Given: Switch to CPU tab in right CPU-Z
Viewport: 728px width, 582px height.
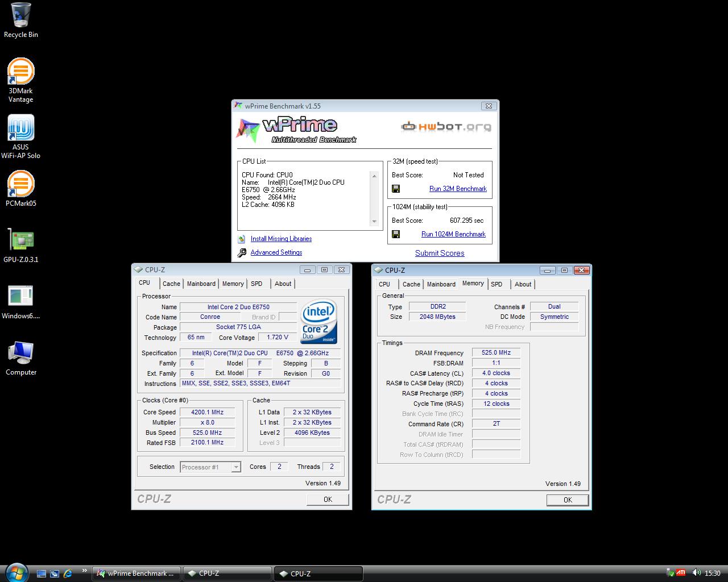Looking at the screenshot, I should point(384,284).
